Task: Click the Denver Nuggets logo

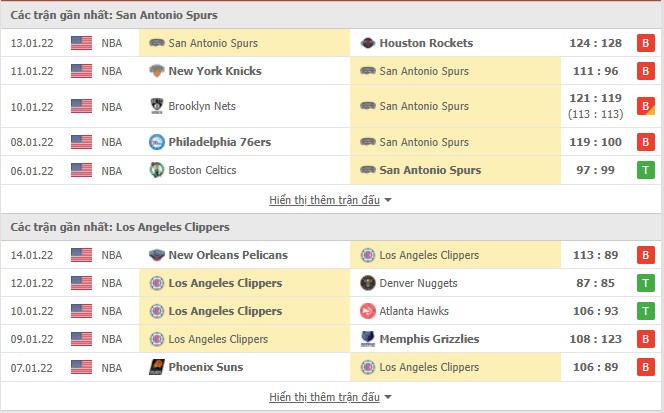Action: pyautogui.click(x=368, y=283)
